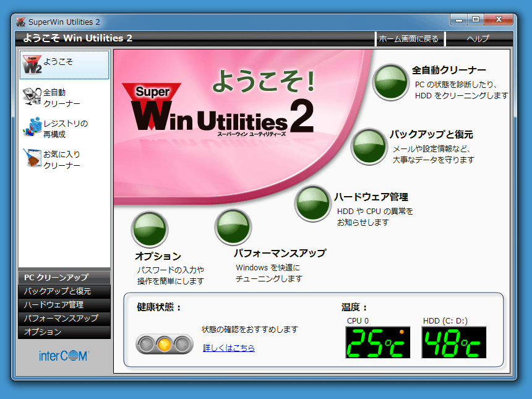
Task: Click the パフォーマンスアップ heading on main panel
Action: 280,253
